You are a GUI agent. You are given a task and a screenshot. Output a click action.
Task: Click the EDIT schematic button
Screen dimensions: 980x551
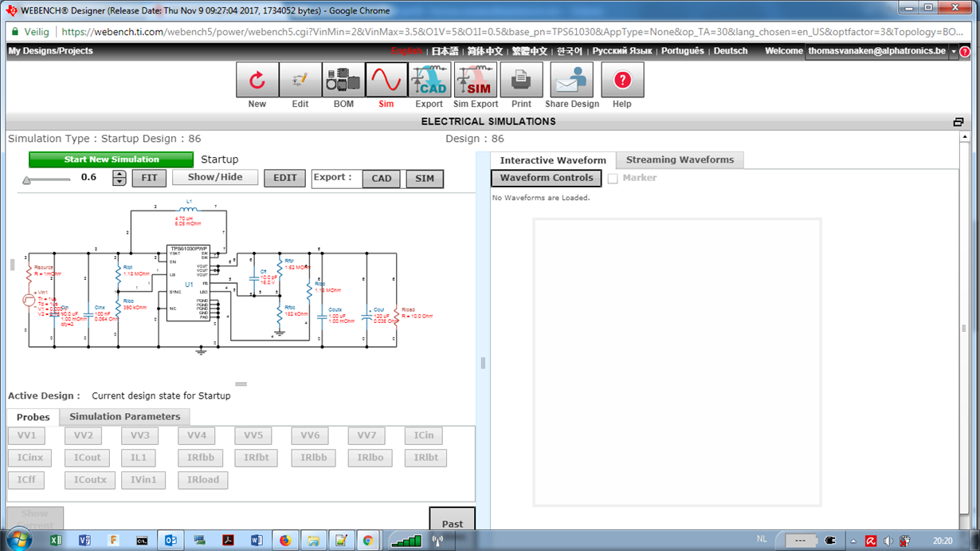point(284,178)
